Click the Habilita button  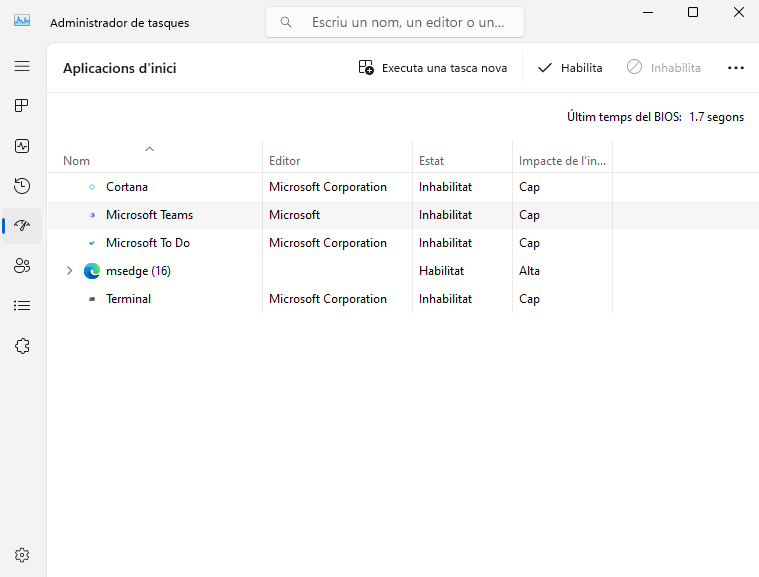tap(570, 68)
